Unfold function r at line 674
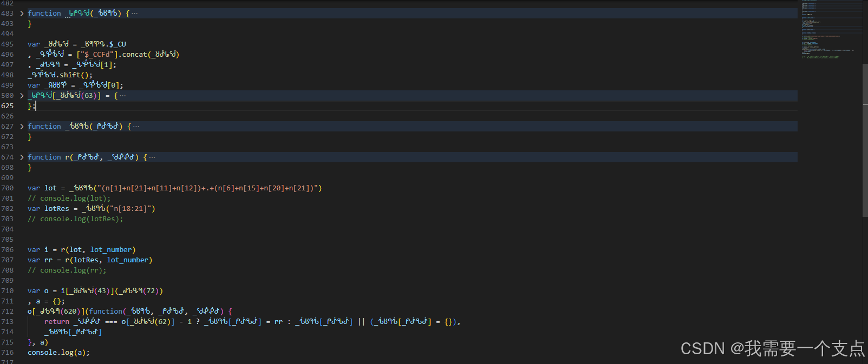Image resolution: width=868 pixels, height=364 pixels. [22, 157]
